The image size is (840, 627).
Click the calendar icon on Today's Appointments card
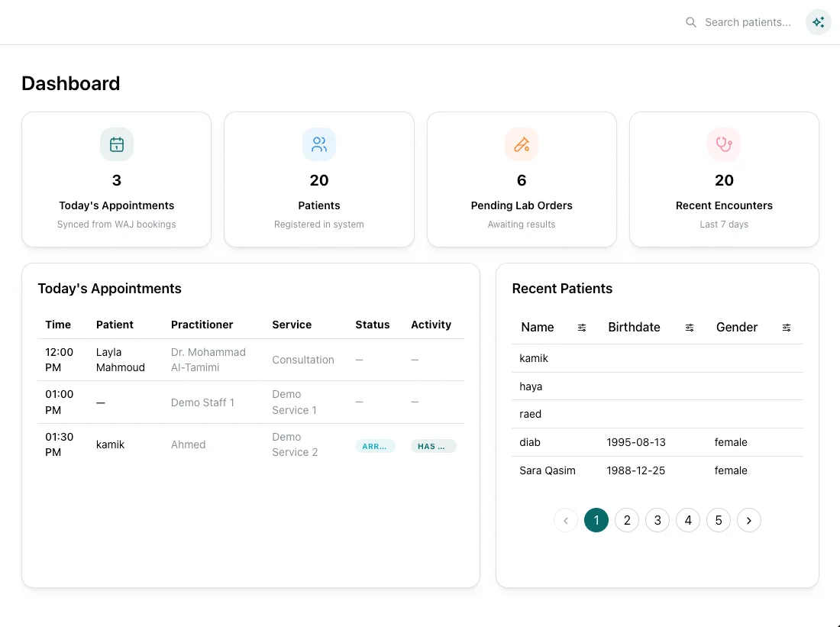click(x=116, y=144)
